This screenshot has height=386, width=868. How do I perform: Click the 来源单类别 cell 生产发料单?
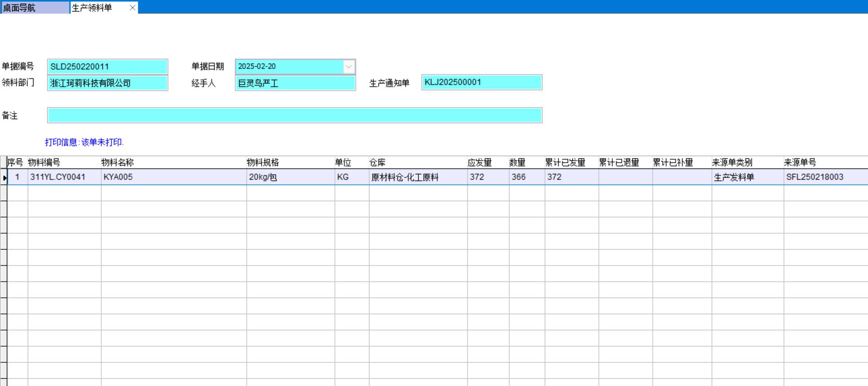(747, 177)
